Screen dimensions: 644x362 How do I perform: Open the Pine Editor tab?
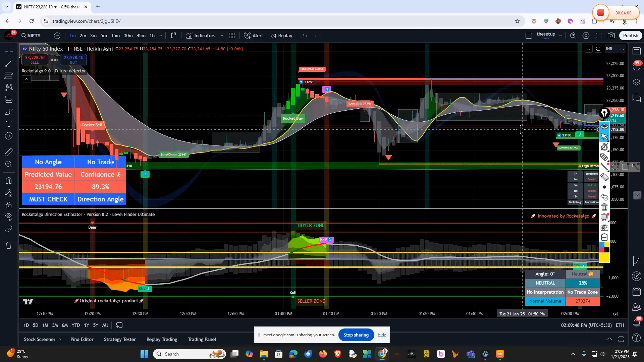(x=82, y=339)
